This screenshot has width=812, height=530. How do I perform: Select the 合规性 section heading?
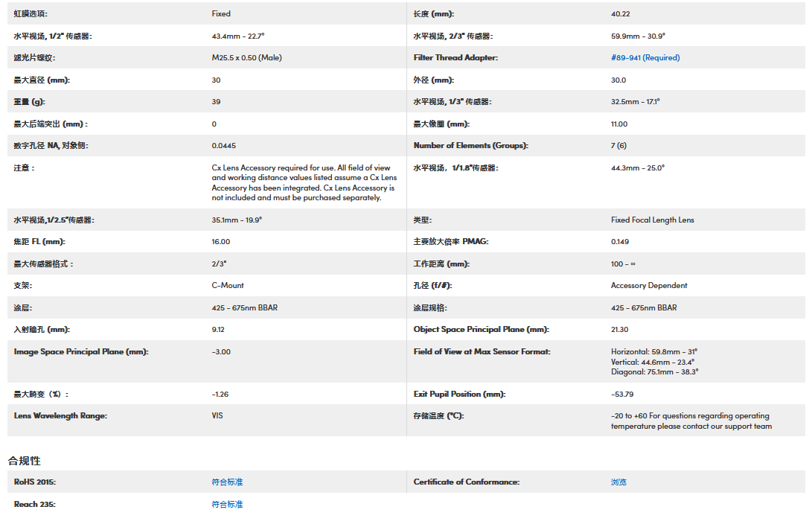tap(25, 461)
